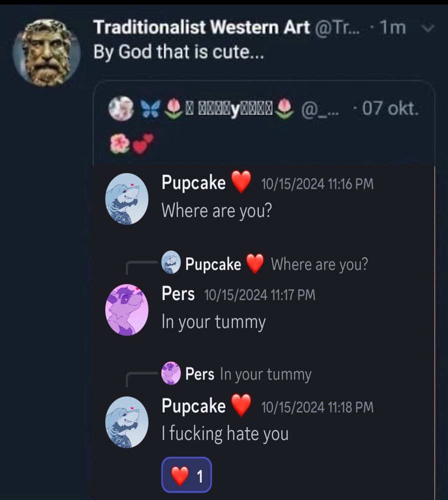448x500 pixels.
Task: Click Pupcake username at 11:16 PM
Action: (193, 182)
